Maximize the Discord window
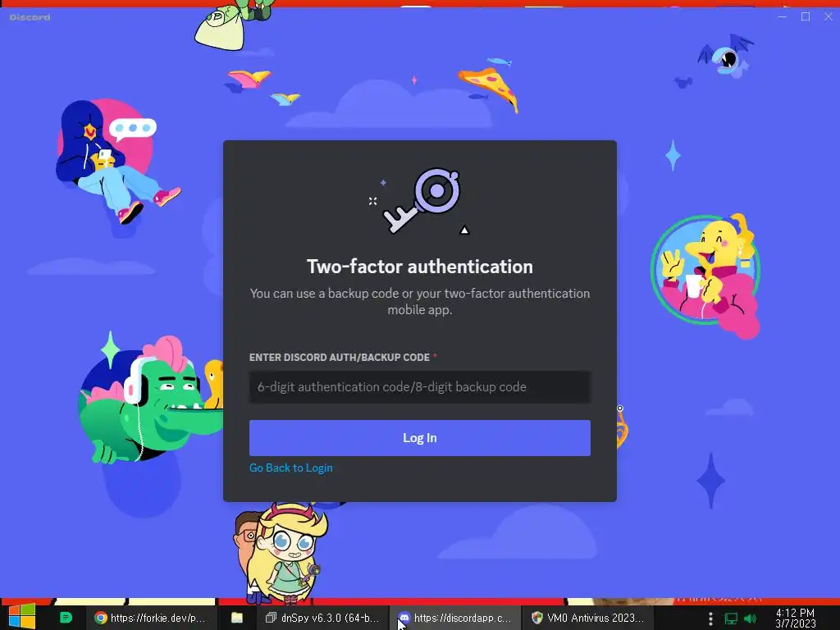840x630 pixels. click(806, 17)
